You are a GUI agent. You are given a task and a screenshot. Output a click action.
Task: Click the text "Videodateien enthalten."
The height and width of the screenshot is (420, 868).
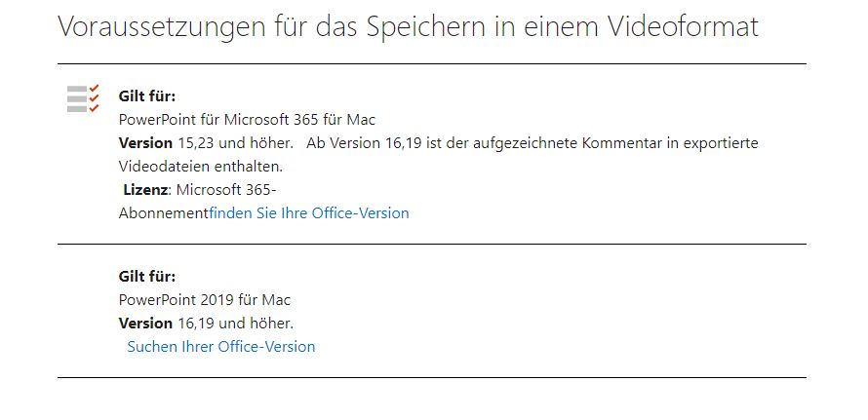click(200, 167)
